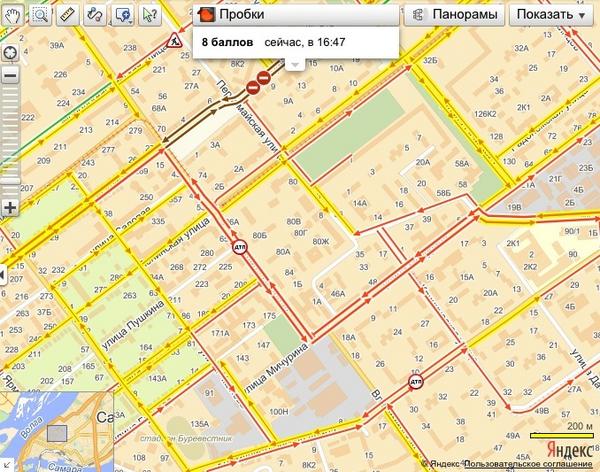This screenshot has height=472, width=600.
Task: Click house number 135А
Action: pos(199,424)
